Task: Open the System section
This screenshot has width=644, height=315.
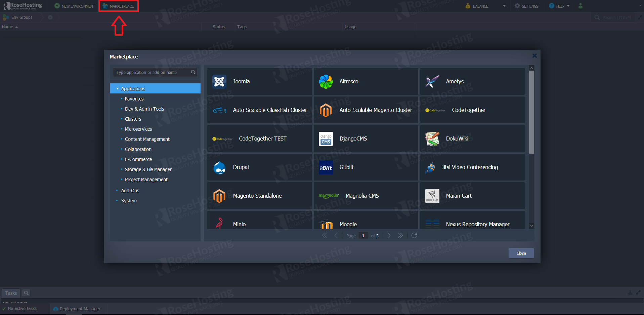Action: [129, 201]
